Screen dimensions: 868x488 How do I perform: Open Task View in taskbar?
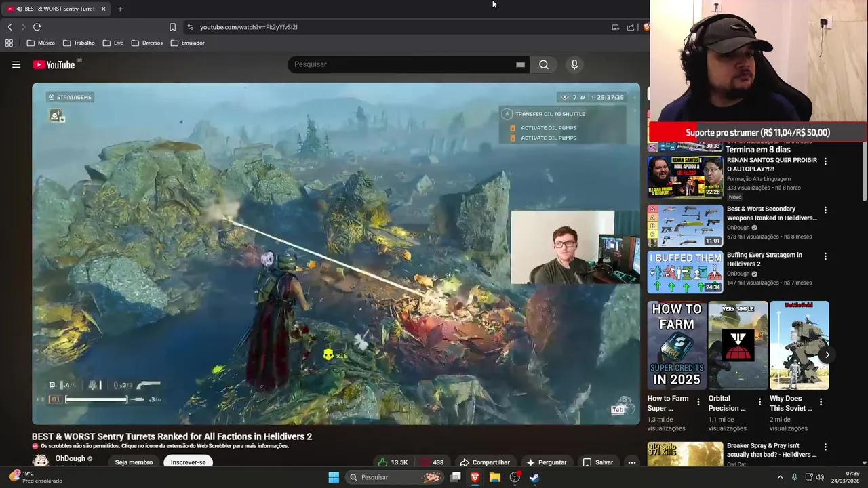click(456, 477)
